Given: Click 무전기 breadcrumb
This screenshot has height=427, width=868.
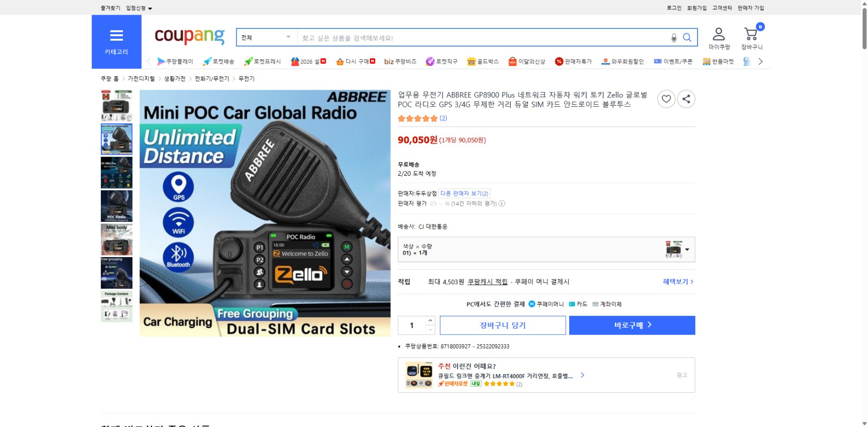Looking at the screenshot, I should [x=246, y=78].
